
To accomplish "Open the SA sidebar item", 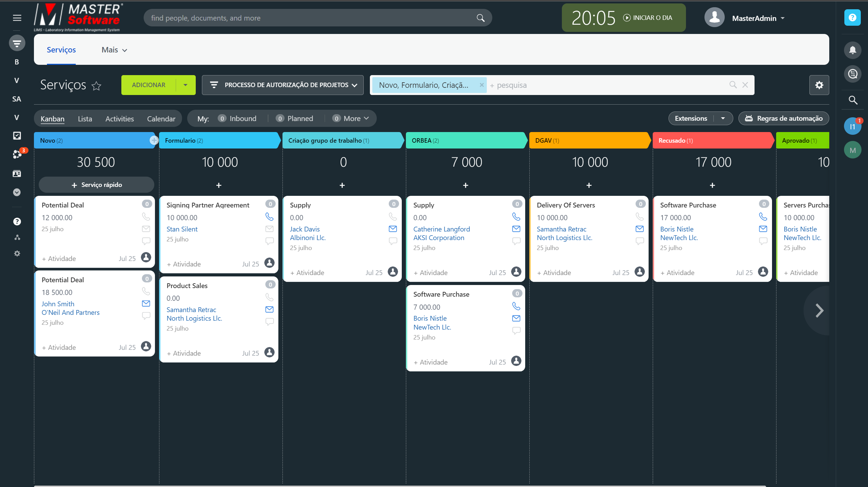I will (17, 99).
